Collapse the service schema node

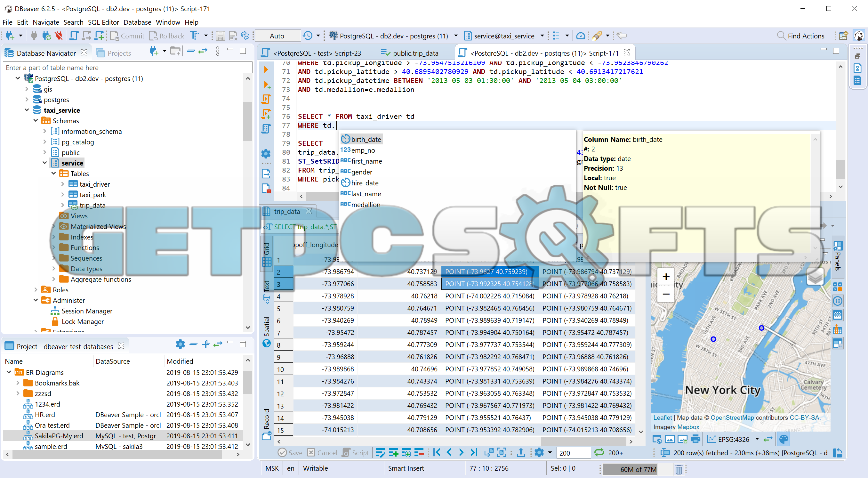coord(44,163)
